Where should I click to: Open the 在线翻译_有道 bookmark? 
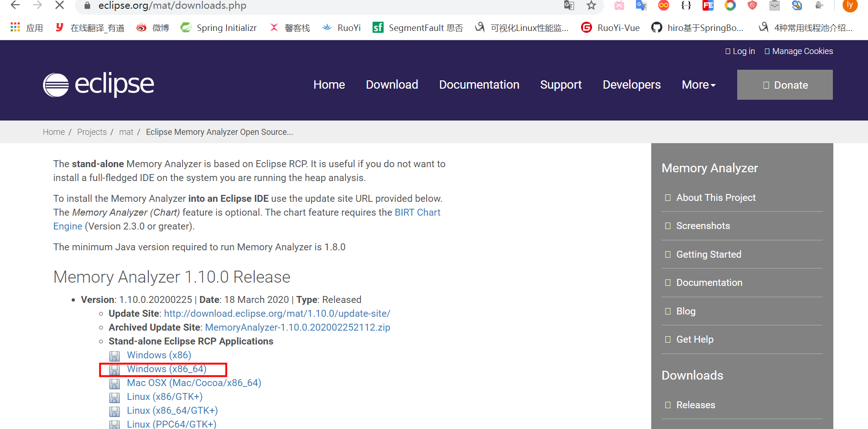click(x=90, y=28)
